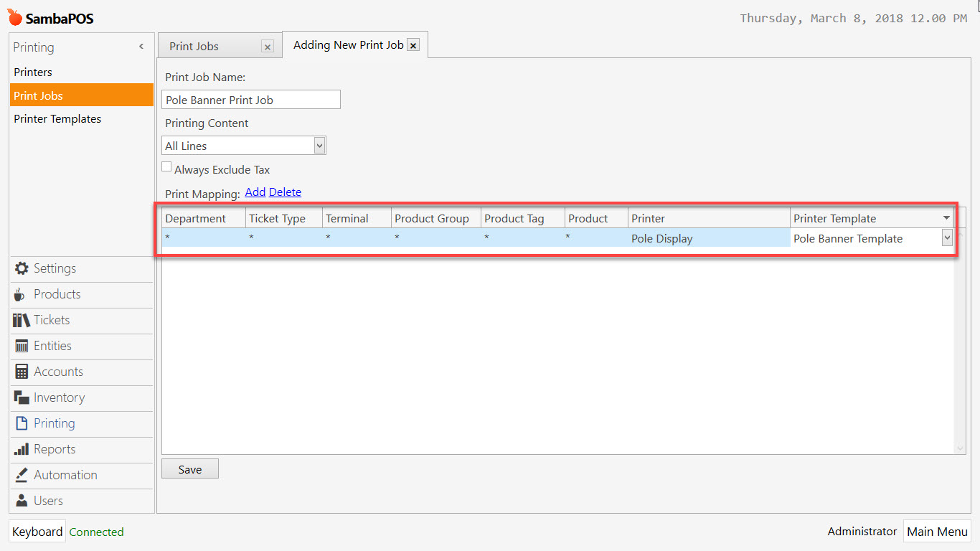
Task: Enable the Always Exclude Tax checkbox
Action: (x=166, y=166)
